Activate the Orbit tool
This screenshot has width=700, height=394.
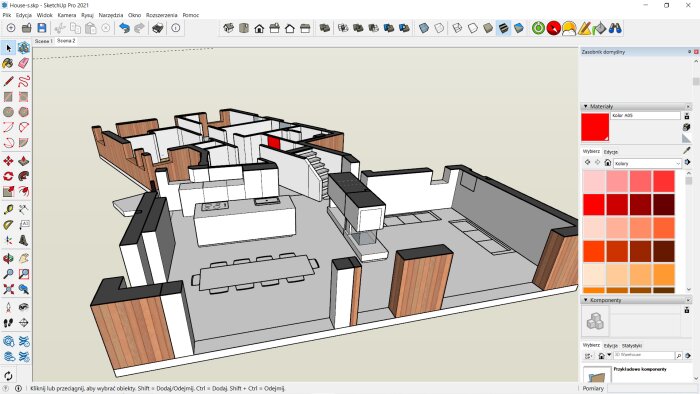(8, 258)
